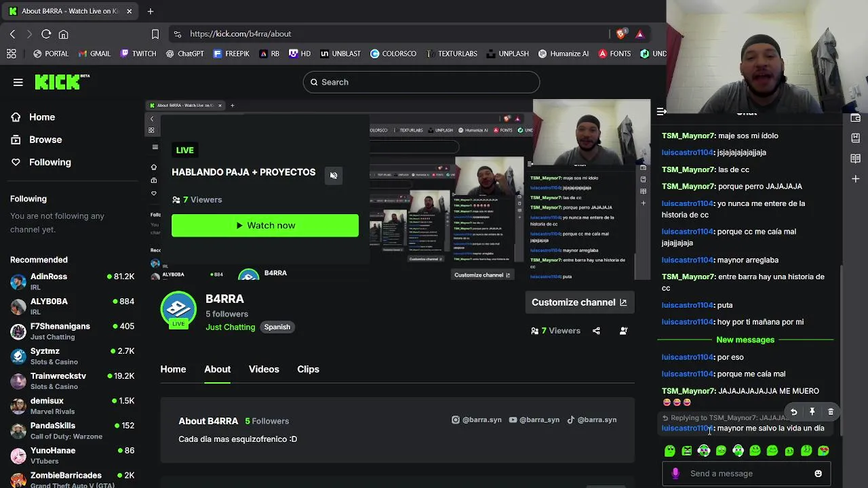
Task: Open the wallet icon in chat sidebar
Action: point(855,118)
